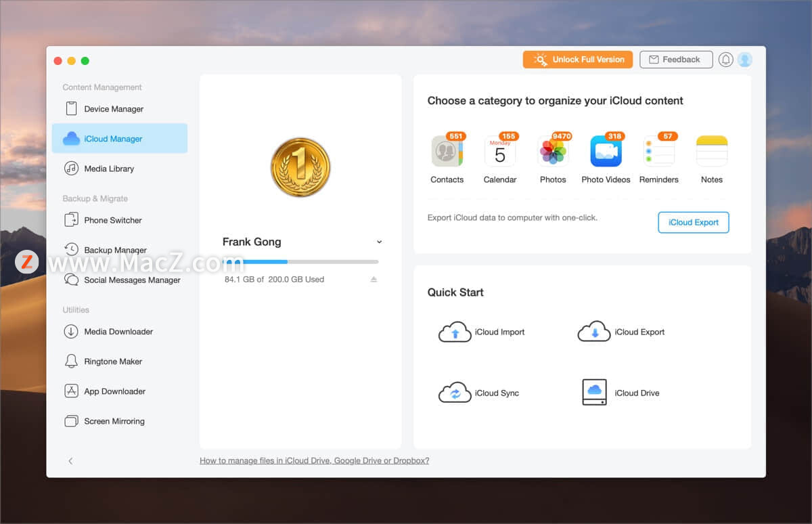The width and height of the screenshot is (812, 524).
Task: Open the Photos category icon
Action: [x=553, y=151]
